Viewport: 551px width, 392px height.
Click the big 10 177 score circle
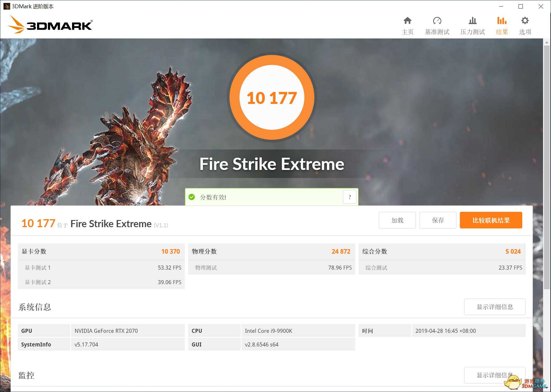pos(272,97)
